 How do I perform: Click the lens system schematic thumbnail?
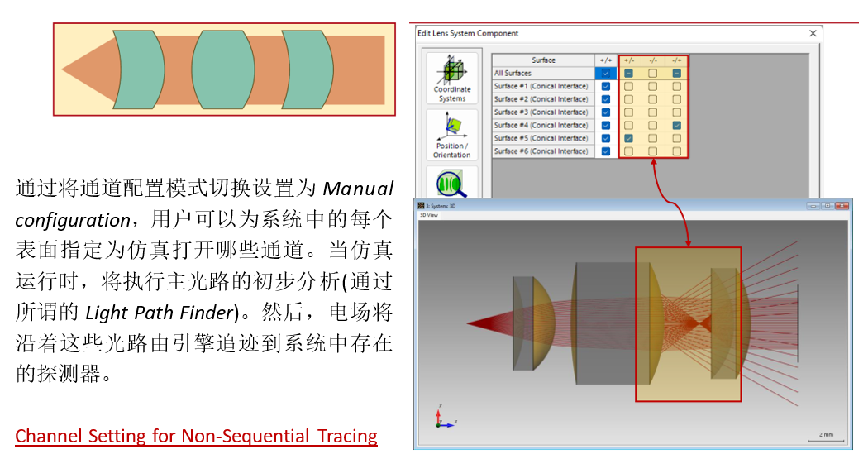[224, 69]
